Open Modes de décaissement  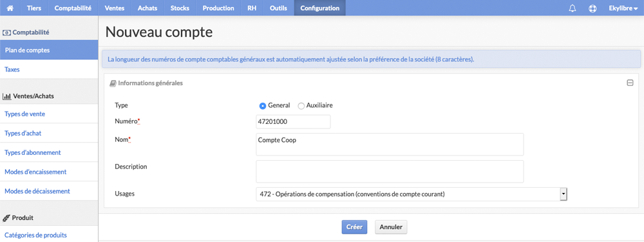point(49,192)
